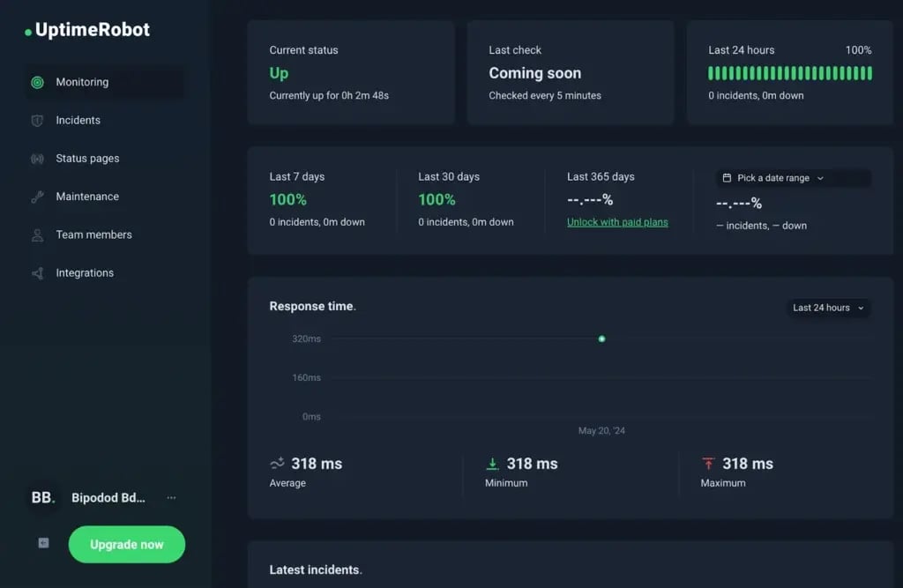Open the three-dot menu next to Bipodod Bd
Image resolution: width=903 pixels, height=588 pixels.
[x=171, y=498]
